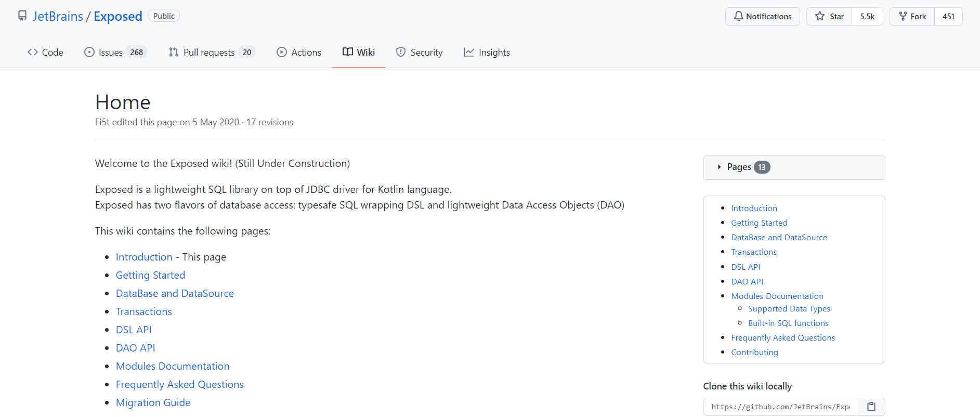Click the Code tab angle-brackets icon
This screenshot has width=980, height=417.
point(33,52)
